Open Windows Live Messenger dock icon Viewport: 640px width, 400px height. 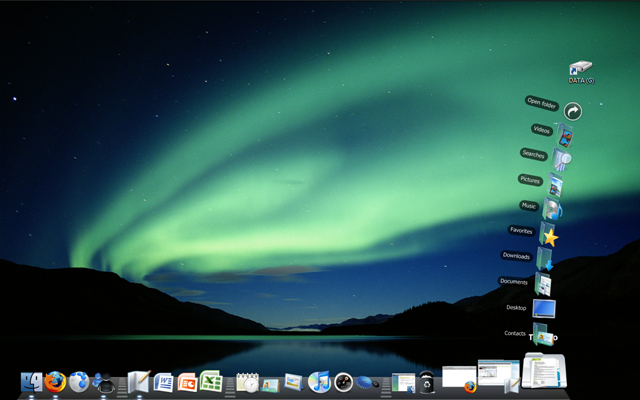103,383
